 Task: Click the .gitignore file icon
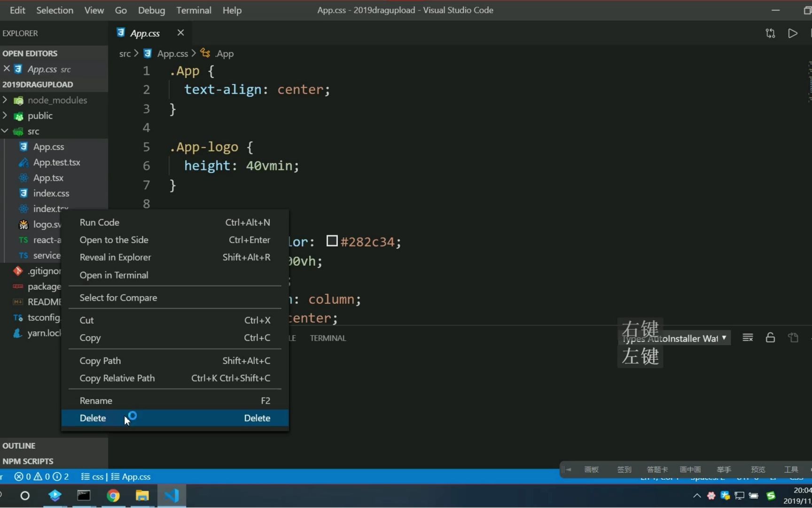pos(18,271)
